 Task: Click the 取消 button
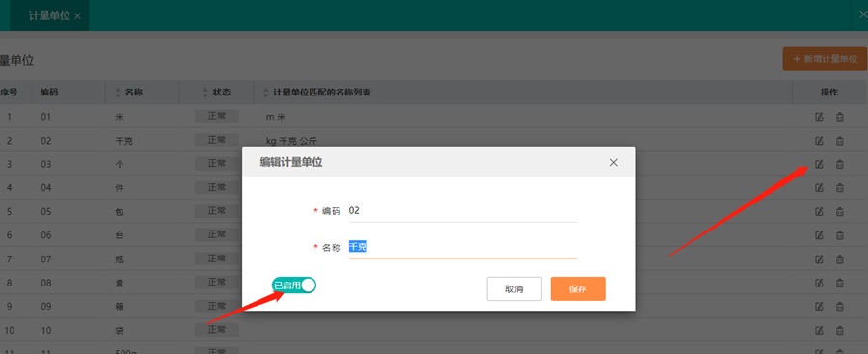click(x=514, y=289)
